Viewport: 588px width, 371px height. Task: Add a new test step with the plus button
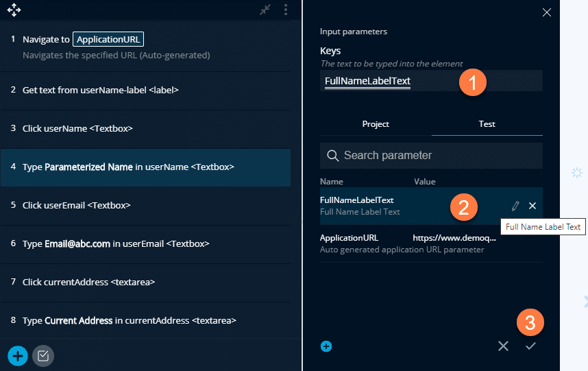tap(18, 356)
